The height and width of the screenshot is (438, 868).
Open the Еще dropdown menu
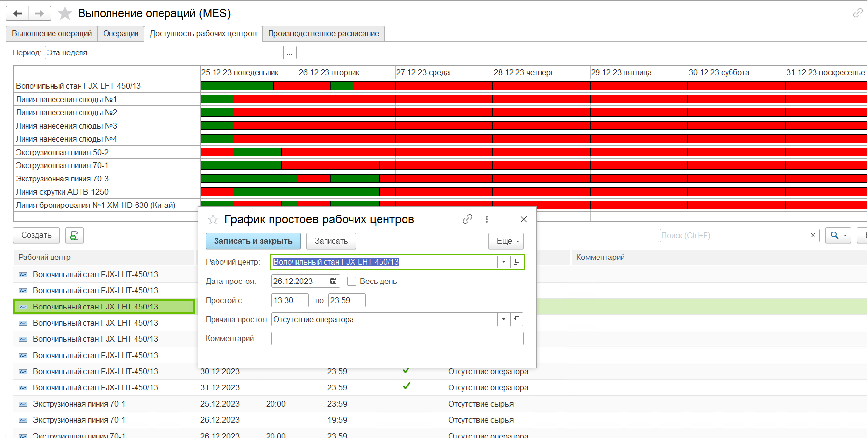coord(506,241)
